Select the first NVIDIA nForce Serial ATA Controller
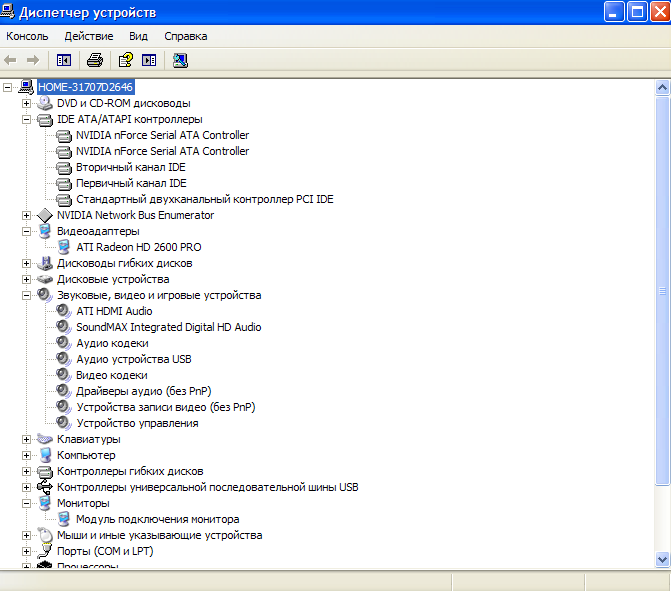Screen dimensions: 671x591 162,135
